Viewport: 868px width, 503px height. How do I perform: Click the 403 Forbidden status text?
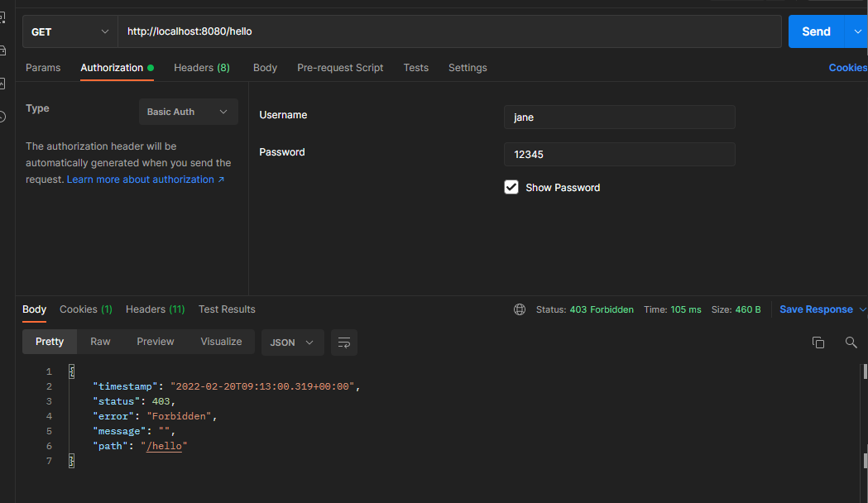point(602,309)
